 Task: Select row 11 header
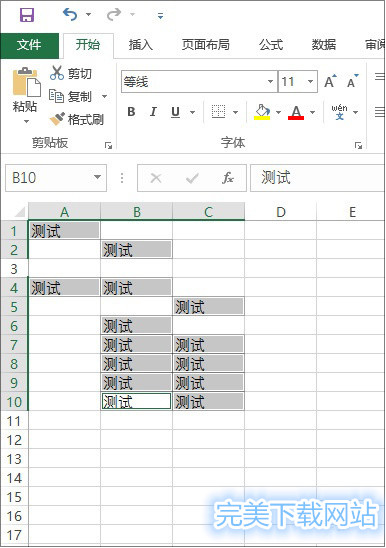point(14,421)
